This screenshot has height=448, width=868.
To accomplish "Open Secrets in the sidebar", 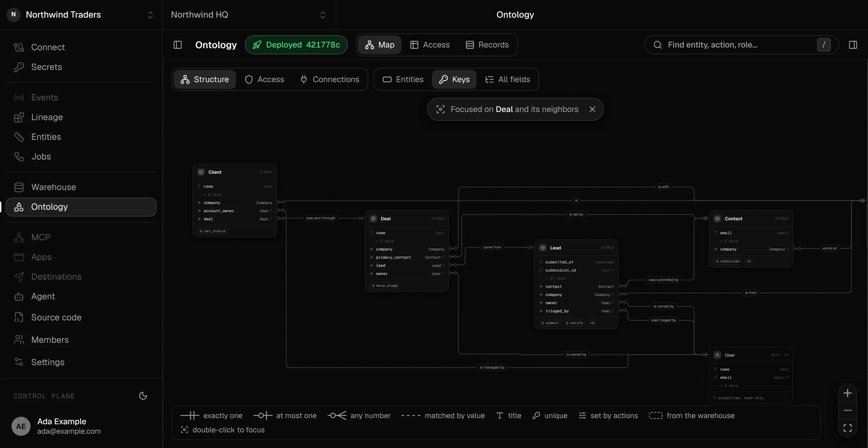I will (x=81, y=67).
